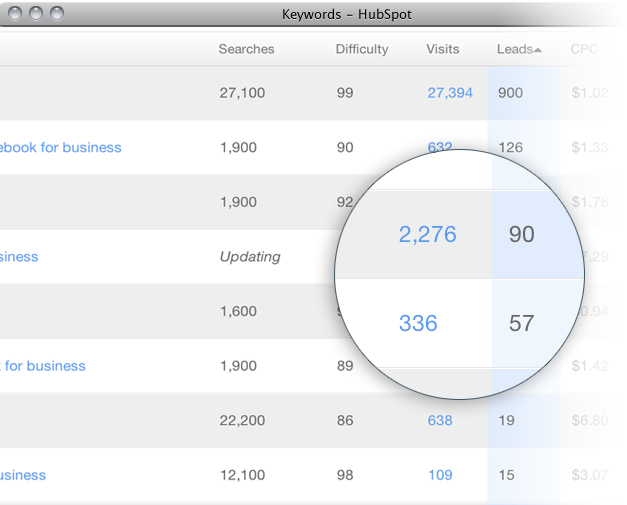Open the magnified 2,276 visits link
The image size is (627, 505).
pyautogui.click(x=427, y=234)
